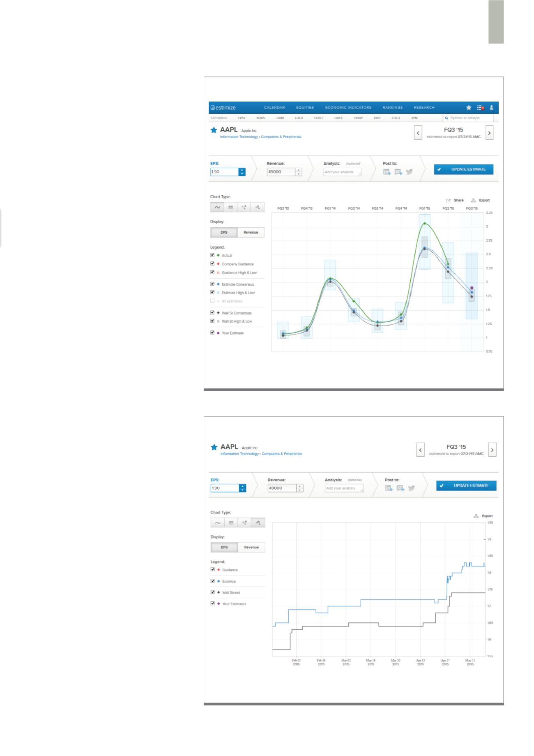Toggle Wall St High & Low checkbox
This screenshot has height=756, width=534.
pyautogui.click(x=212, y=321)
